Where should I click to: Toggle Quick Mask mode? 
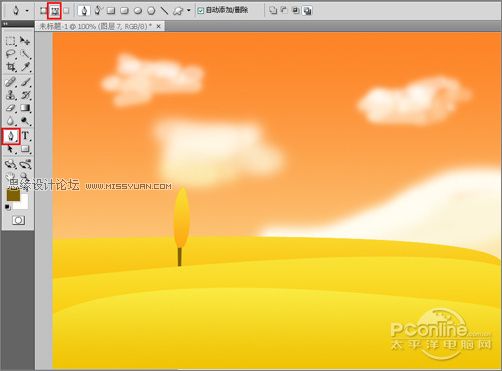tap(18, 220)
